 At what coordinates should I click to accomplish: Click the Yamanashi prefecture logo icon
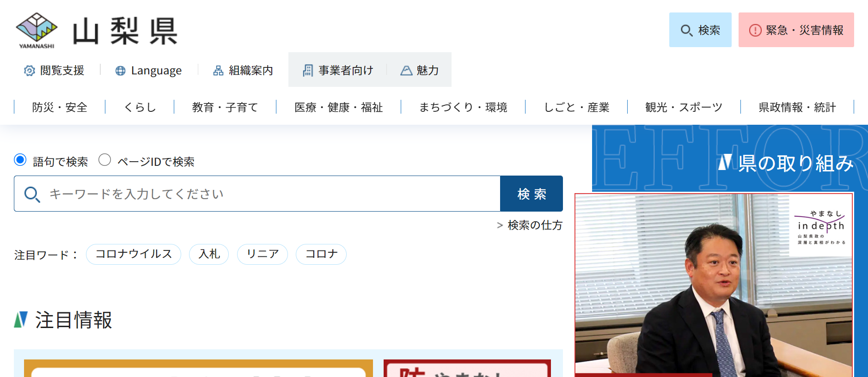[37, 30]
